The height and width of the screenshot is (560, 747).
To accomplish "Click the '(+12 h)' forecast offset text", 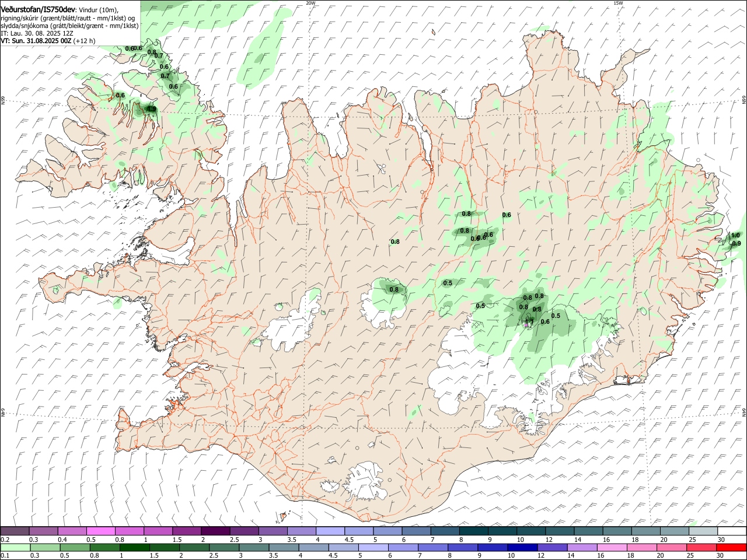I will pyautogui.click(x=85, y=41).
